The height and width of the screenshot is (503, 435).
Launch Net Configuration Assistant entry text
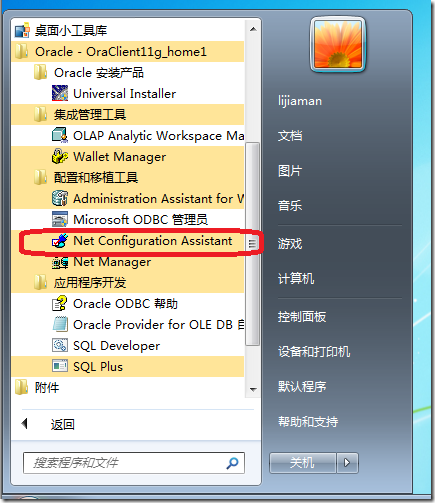pyautogui.click(x=153, y=241)
